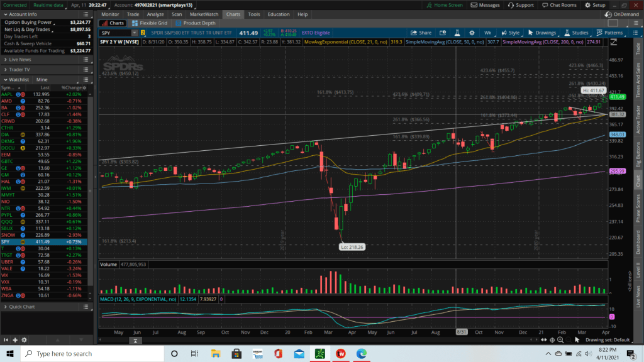Screen dimensions: 644x362
Task: Open Messages envelope in top bar
Action: pos(486,5)
